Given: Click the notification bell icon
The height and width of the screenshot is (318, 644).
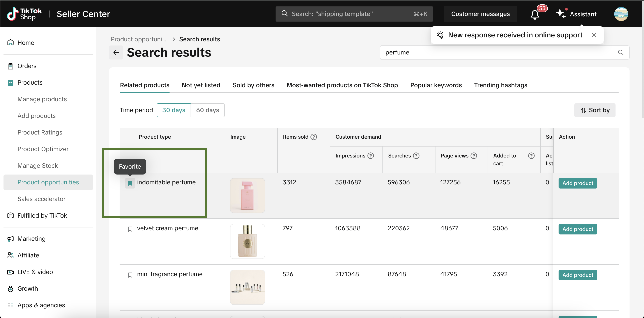Looking at the screenshot, I should (534, 14).
